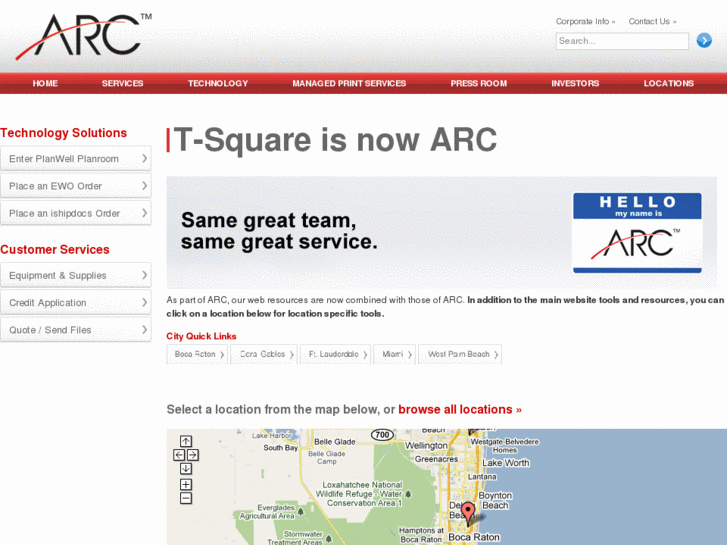Select Place an EWO Order
Image resolution: width=727 pixels, height=545 pixels.
click(76, 186)
